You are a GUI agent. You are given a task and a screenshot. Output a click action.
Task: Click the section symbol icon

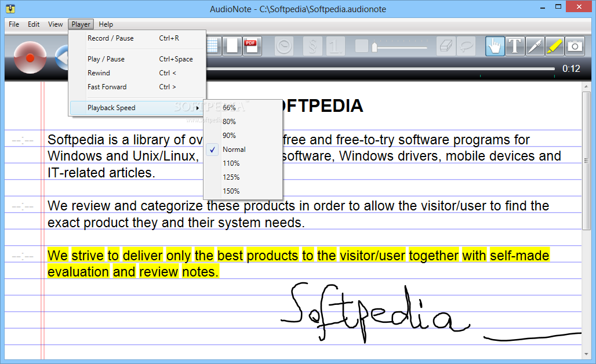(x=313, y=46)
